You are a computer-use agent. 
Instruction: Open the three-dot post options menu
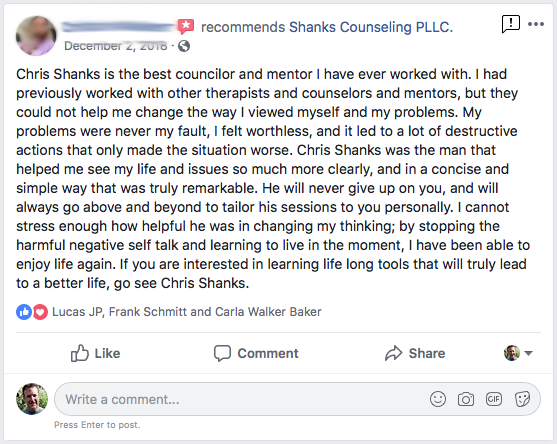536,24
